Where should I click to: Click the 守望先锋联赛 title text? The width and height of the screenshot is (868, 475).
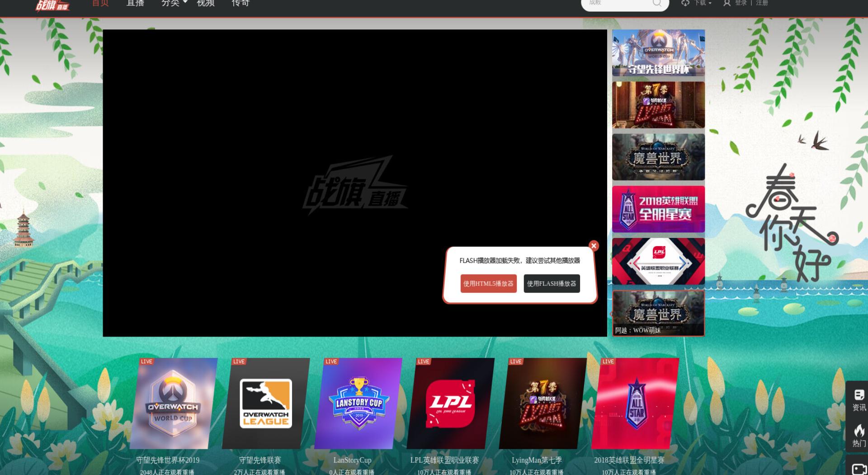point(260,460)
